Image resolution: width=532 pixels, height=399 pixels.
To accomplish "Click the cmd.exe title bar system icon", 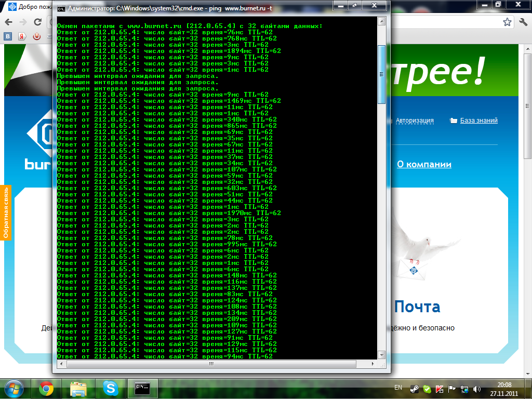I will (61, 9).
